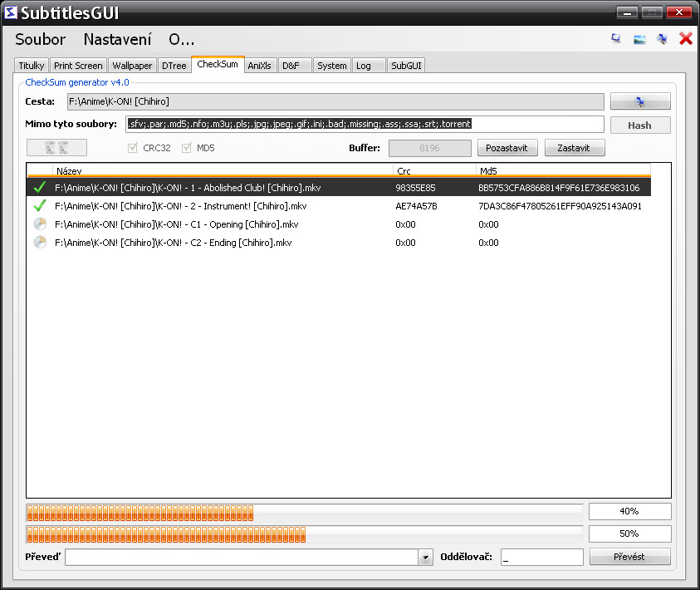
Task: Click pending clock icon of Ending row
Action: (40, 242)
